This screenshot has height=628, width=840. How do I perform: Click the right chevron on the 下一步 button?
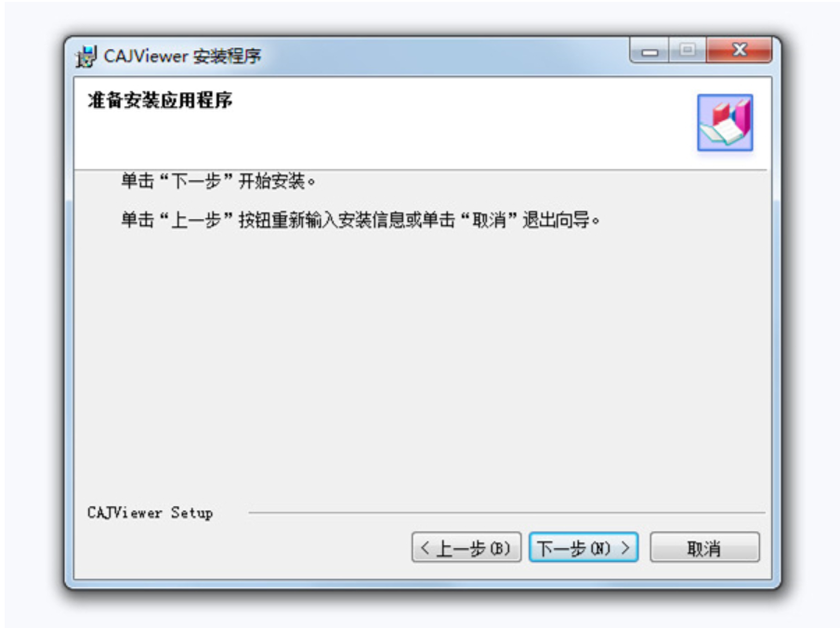point(625,548)
